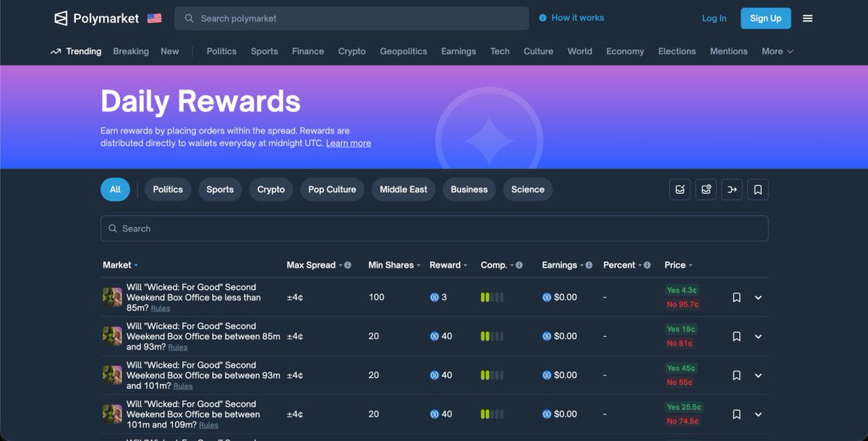Open Rules for 101m and 109m market
868x441 pixels.
[x=208, y=426]
